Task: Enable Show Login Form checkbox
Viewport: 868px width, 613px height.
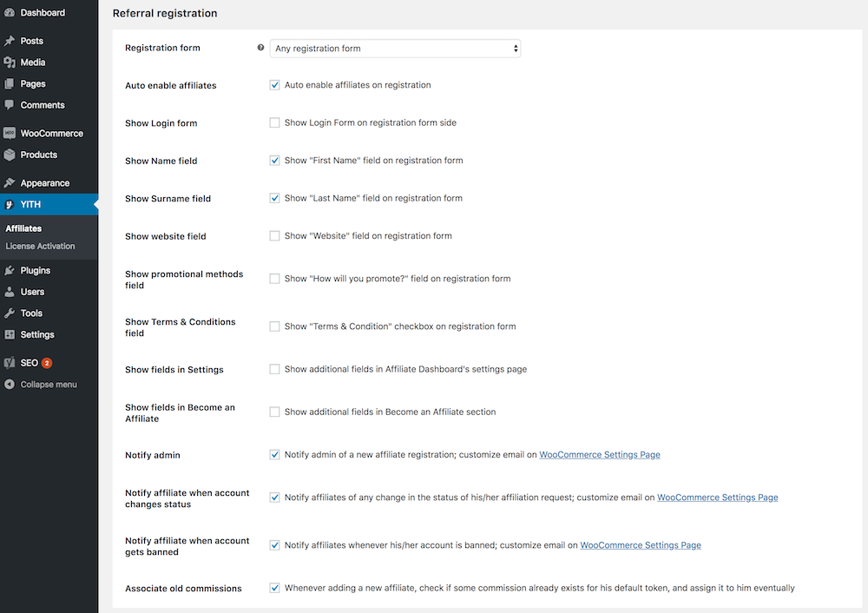Action: pyautogui.click(x=274, y=123)
